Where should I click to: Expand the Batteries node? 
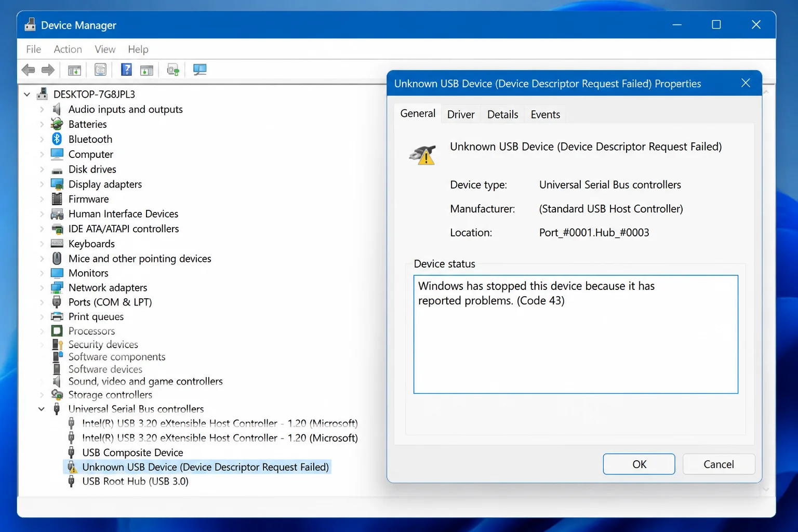click(x=42, y=124)
